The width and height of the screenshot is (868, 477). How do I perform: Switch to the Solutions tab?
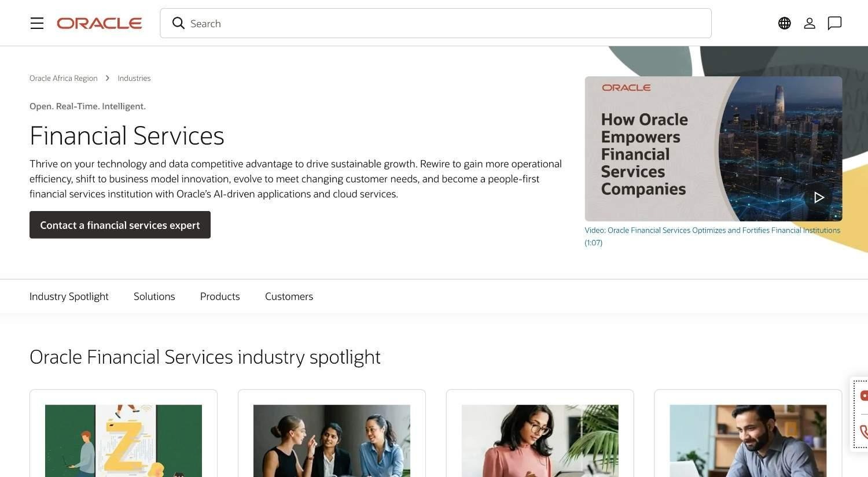[155, 297]
